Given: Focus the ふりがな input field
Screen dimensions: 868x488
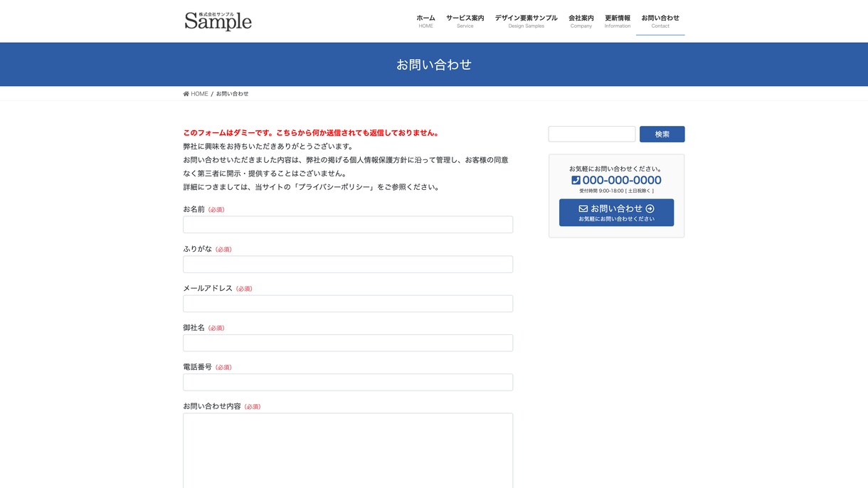Looking at the screenshot, I should (348, 265).
